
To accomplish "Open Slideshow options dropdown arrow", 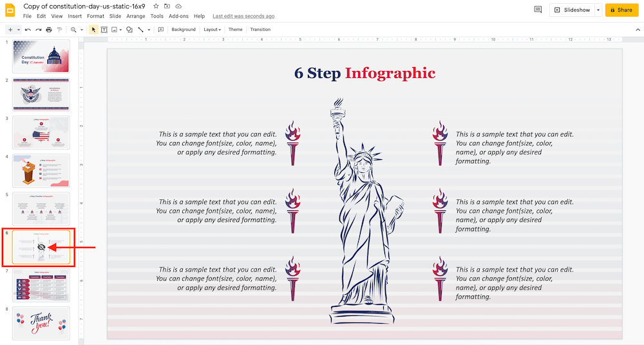I will [598, 10].
